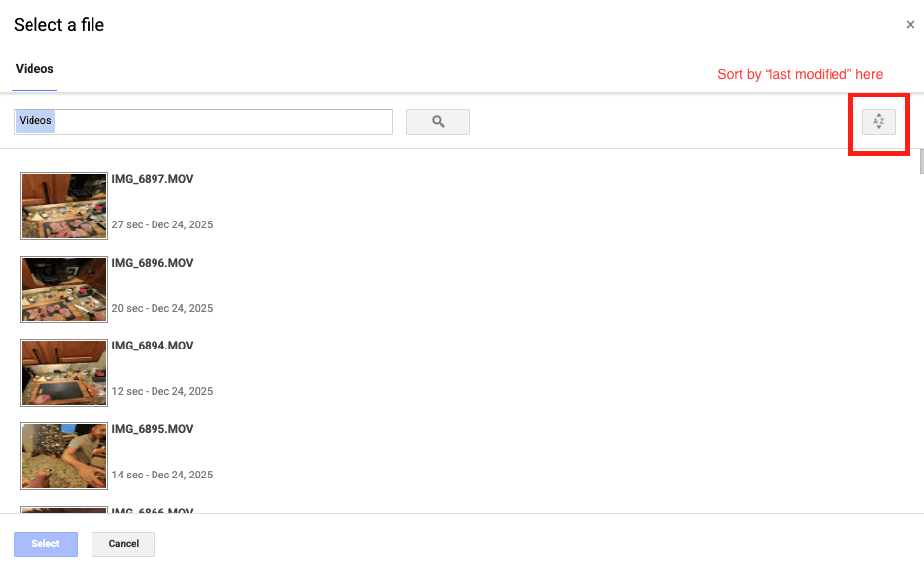Click the file name IMG_6895.MOV

click(153, 429)
